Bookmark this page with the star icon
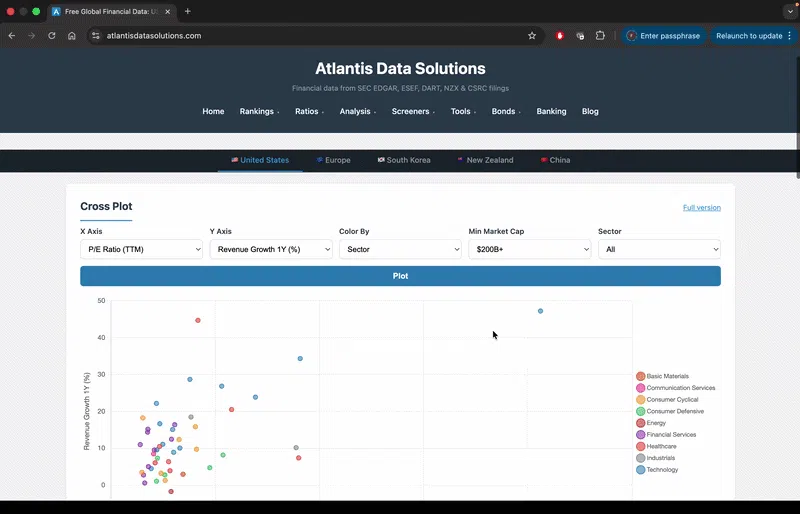 532,36
